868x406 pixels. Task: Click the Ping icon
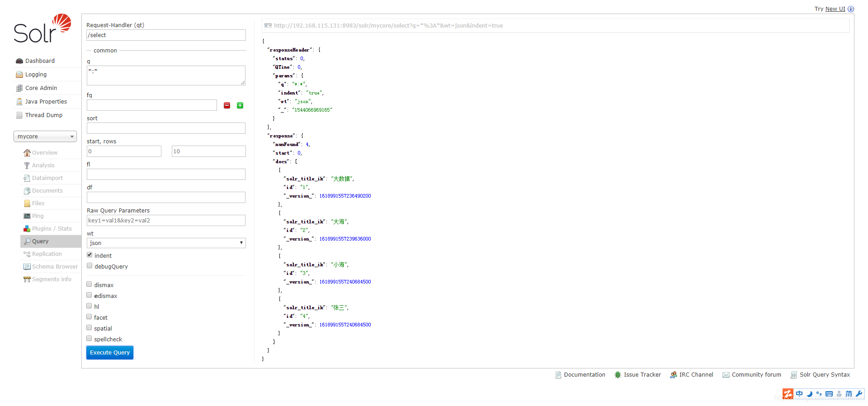click(x=27, y=216)
